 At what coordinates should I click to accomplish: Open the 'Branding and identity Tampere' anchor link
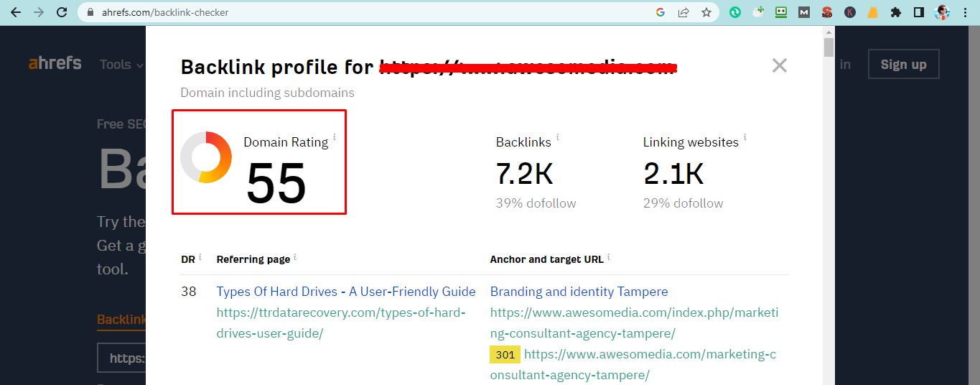579,292
